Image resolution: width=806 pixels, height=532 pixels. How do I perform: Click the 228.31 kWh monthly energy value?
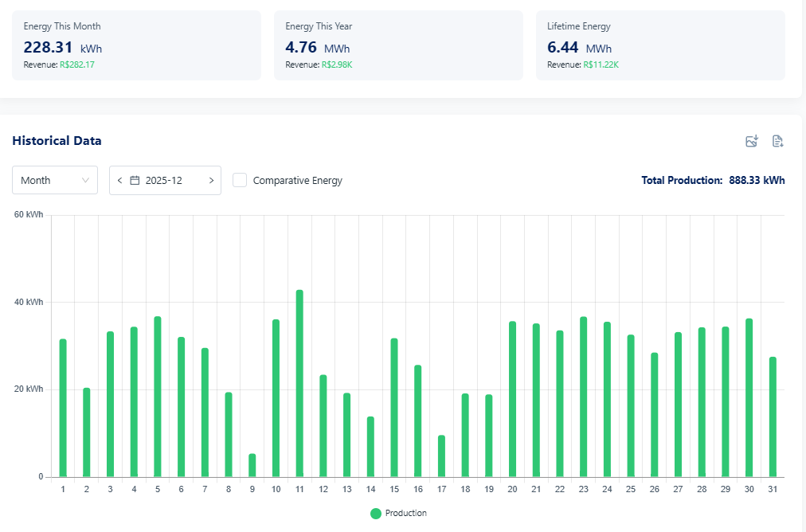(x=63, y=47)
